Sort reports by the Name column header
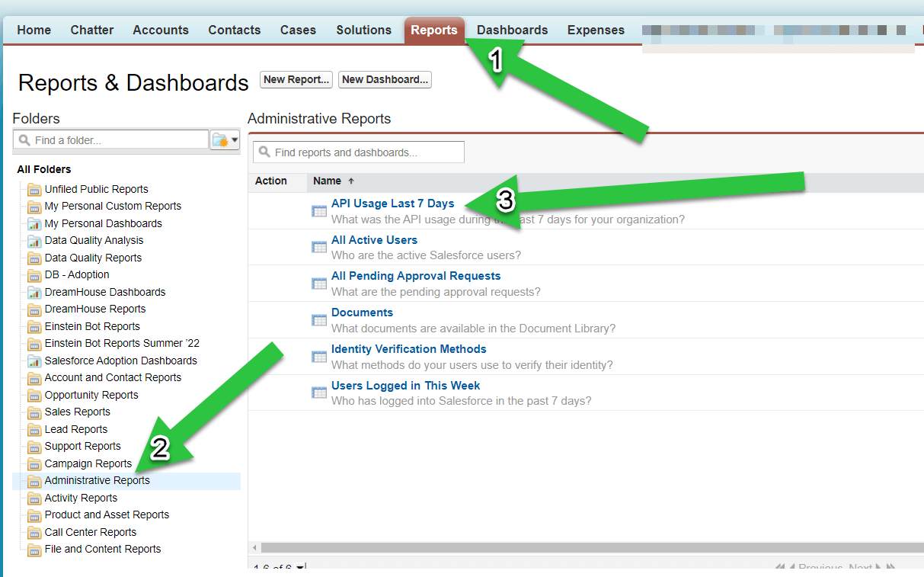The width and height of the screenshot is (924, 577). click(x=328, y=181)
